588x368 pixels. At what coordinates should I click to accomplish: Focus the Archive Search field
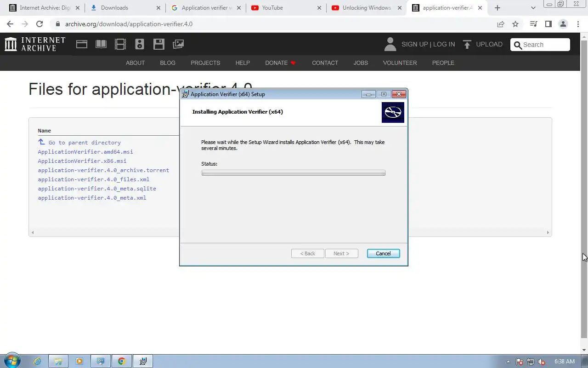[x=540, y=45]
